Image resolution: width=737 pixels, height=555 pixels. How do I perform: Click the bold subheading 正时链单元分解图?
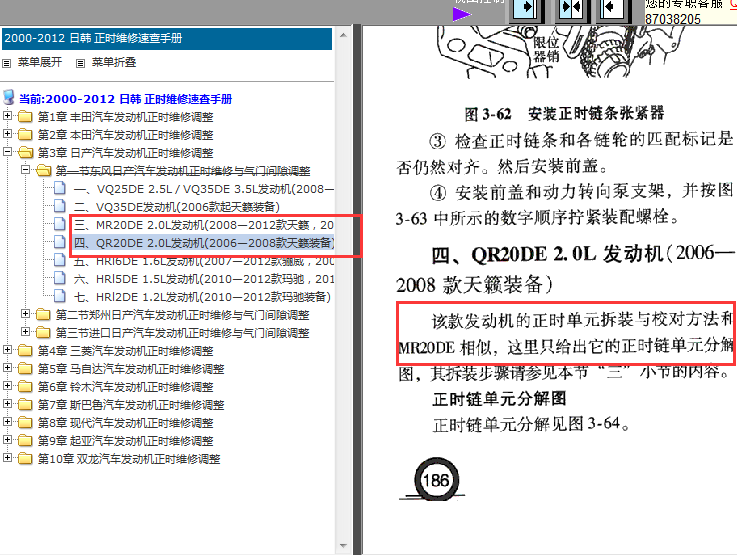pos(499,399)
